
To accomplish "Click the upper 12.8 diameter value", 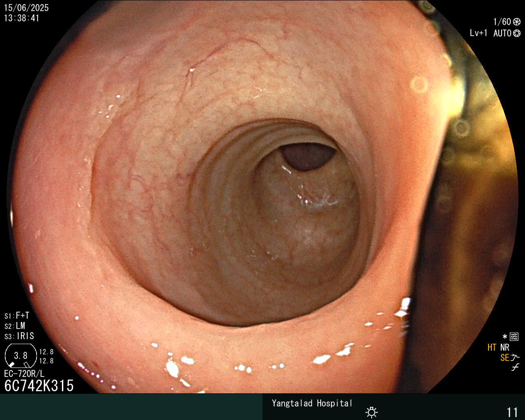I will [46, 352].
